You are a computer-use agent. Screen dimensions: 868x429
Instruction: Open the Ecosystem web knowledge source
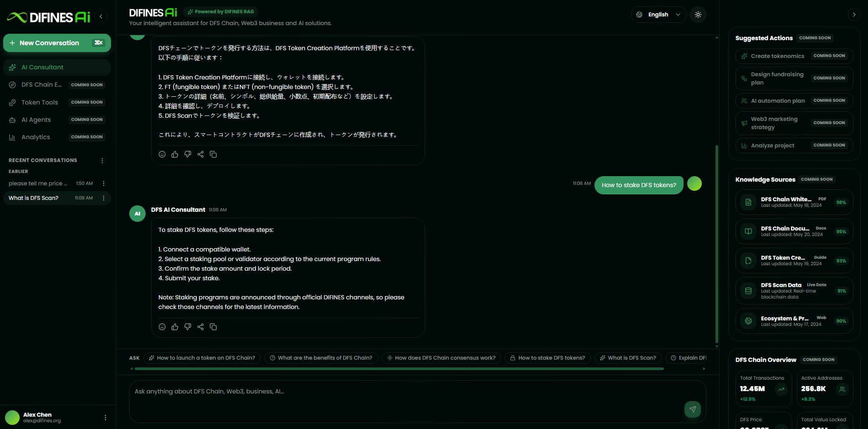[x=794, y=321]
